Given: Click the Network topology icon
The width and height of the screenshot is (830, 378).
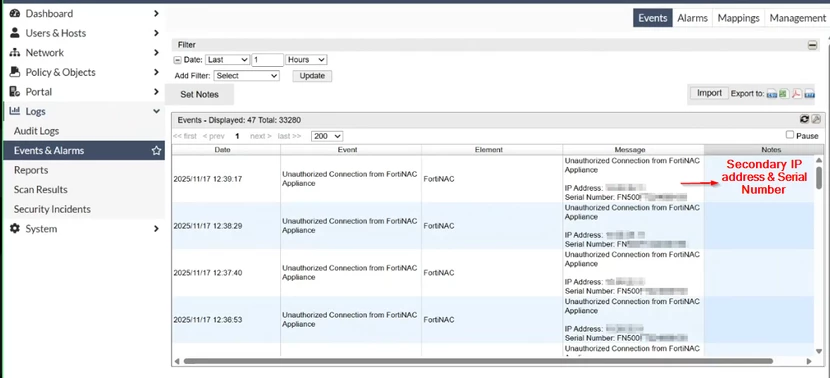Looking at the screenshot, I should pyautogui.click(x=15, y=52).
